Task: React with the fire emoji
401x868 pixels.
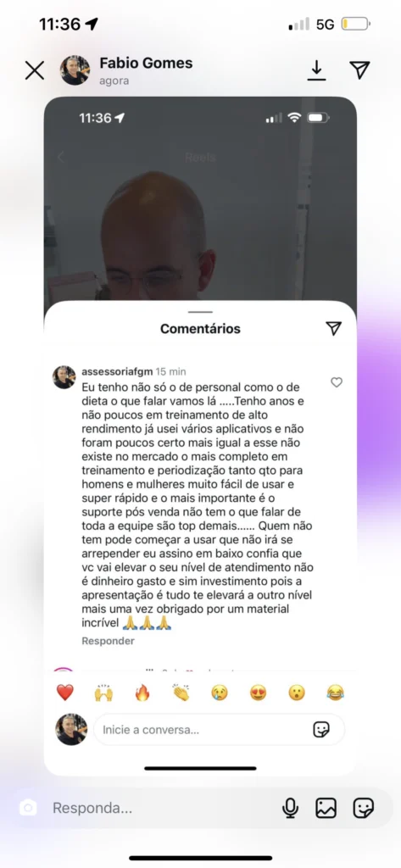Action: coord(142,693)
